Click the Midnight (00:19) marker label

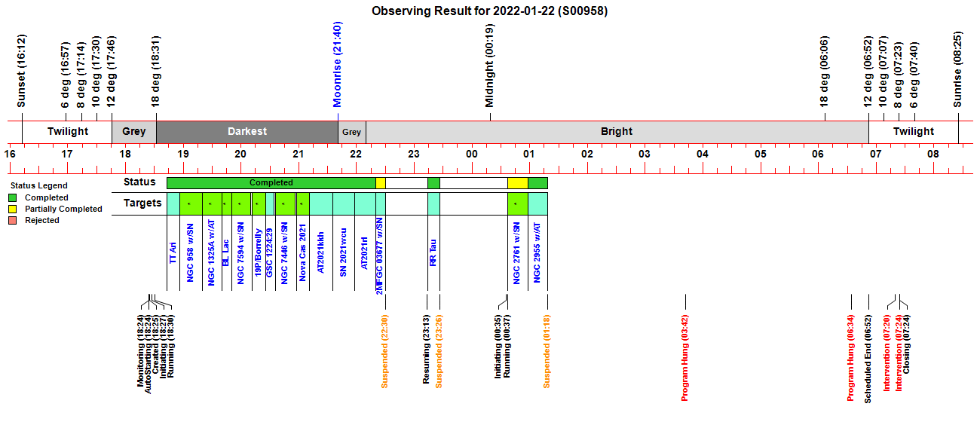[x=490, y=66]
